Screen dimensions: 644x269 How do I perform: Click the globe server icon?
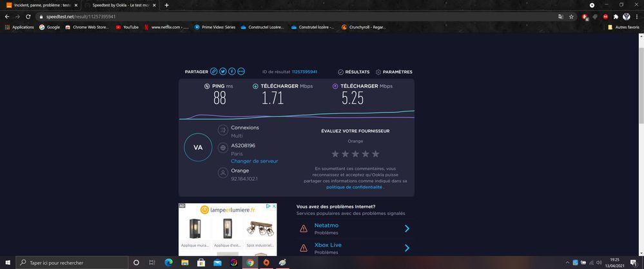tap(223, 148)
